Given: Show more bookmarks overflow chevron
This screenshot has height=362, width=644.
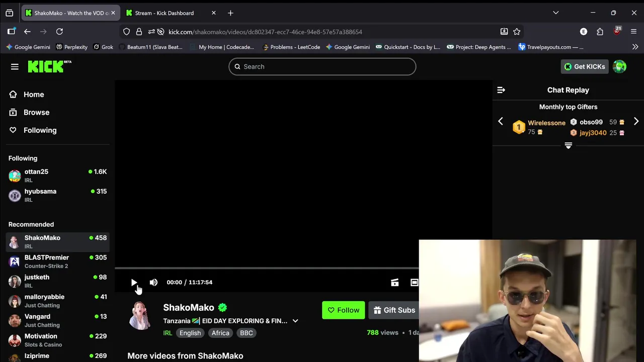Looking at the screenshot, I should point(635,47).
